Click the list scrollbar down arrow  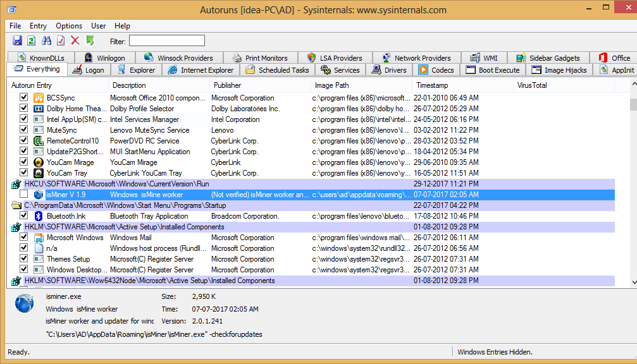(x=634, y=282)
